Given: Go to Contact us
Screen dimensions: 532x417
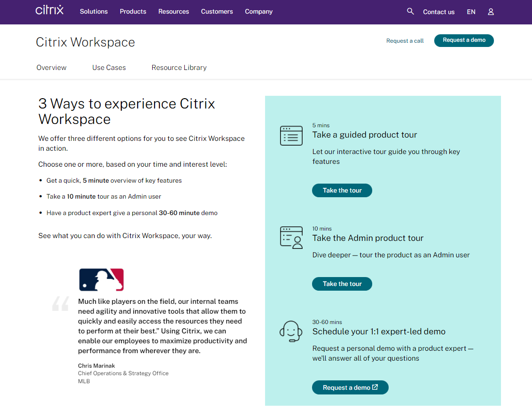Looking at the screenshot, I should coord(438,12).
